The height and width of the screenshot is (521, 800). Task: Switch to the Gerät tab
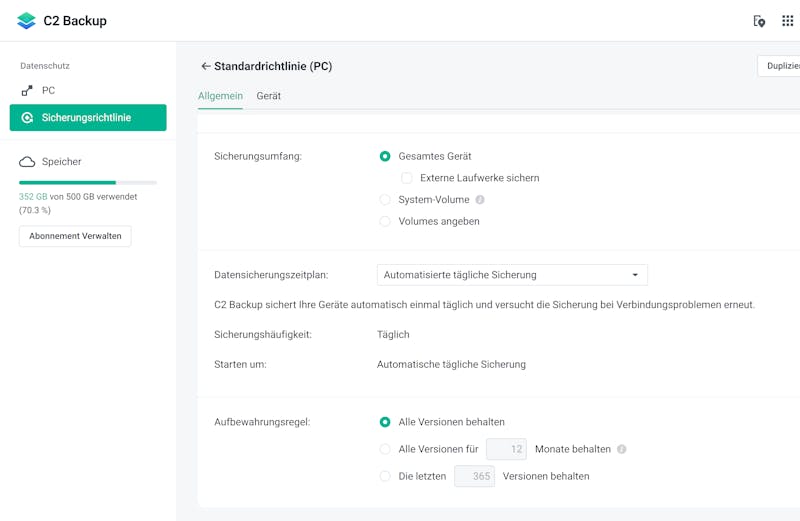(269, 96)
